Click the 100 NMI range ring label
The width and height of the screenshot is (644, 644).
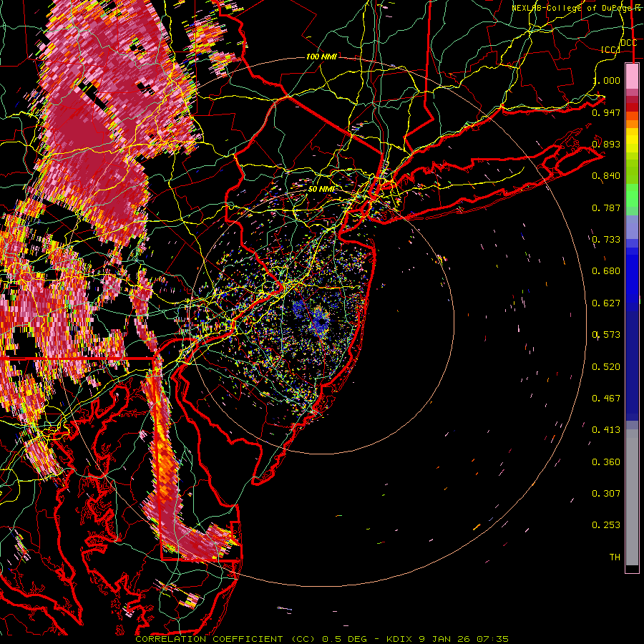click(321, 57)
